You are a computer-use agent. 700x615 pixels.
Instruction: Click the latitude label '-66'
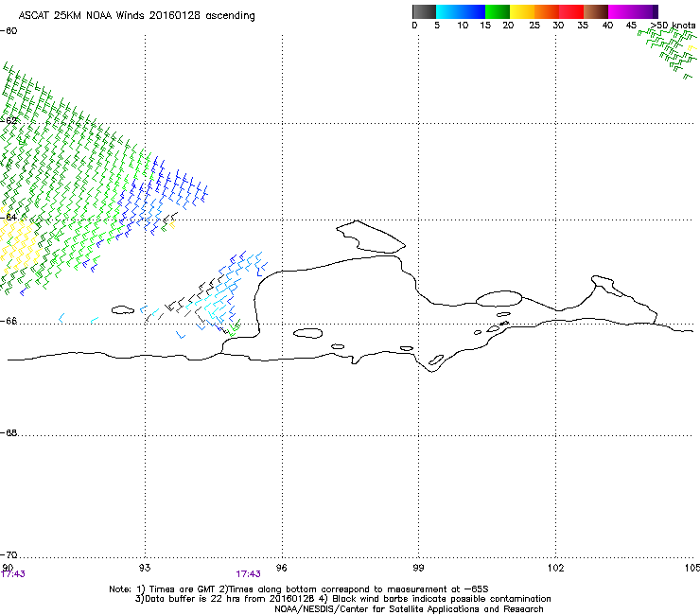click(9, 321)
